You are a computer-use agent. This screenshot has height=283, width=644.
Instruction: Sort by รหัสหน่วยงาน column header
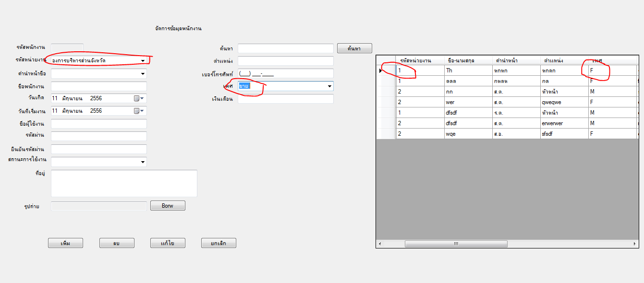point(420,60)
